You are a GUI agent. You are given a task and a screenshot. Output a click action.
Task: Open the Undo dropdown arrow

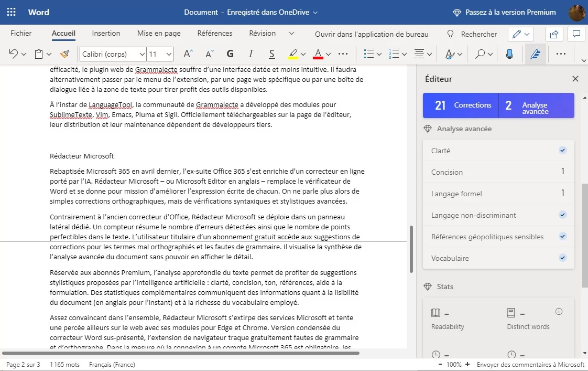tap(24, 55)
